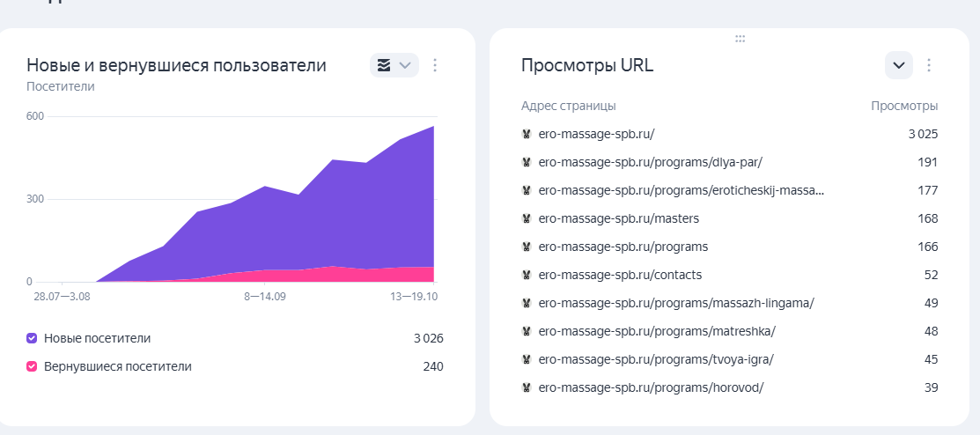This screenshot has height=435, width=980.
Task: Click favicon next to programs/horovod/ URL
Action: 527,387
